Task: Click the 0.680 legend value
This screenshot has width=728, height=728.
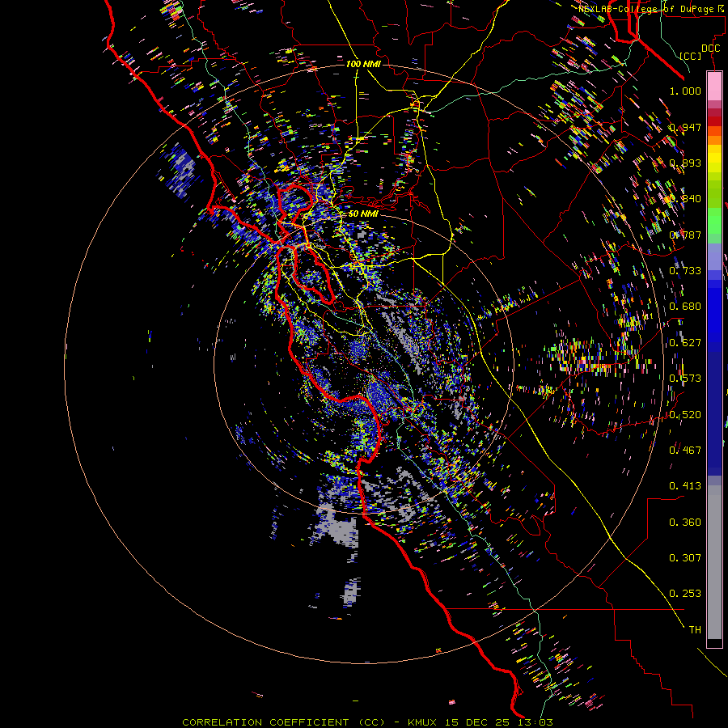Action: click(x=685, y=306)
